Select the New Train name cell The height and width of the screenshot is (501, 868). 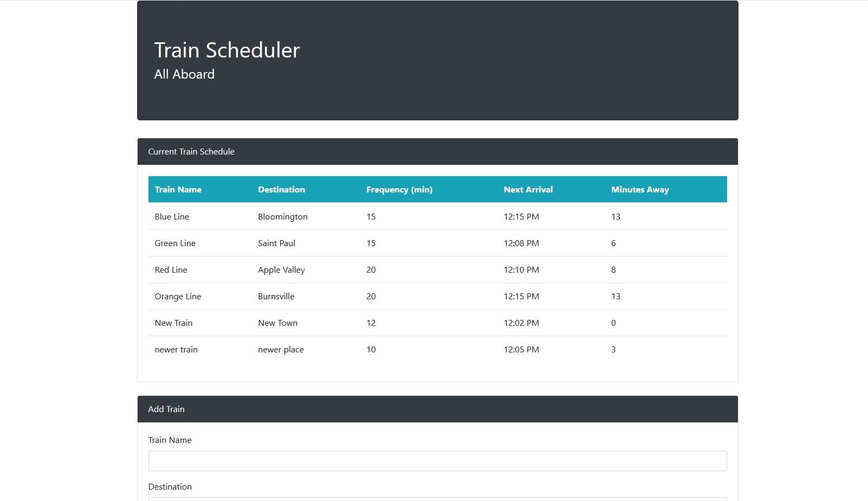coord(173,323)
